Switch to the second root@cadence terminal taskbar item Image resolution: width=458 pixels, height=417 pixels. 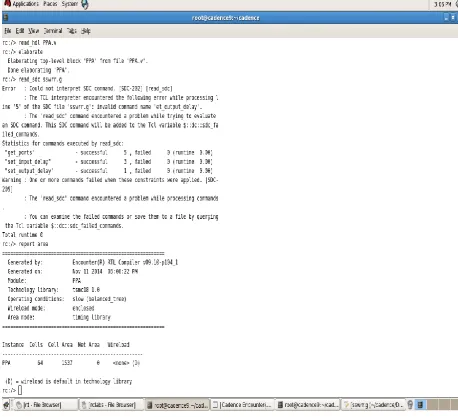pyautogui.click(x=308, y=405)
